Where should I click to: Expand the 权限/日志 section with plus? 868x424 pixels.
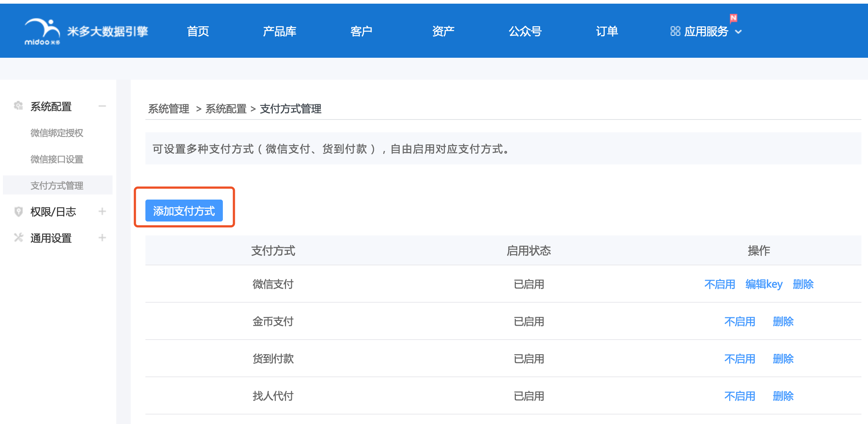pos(102,211)
